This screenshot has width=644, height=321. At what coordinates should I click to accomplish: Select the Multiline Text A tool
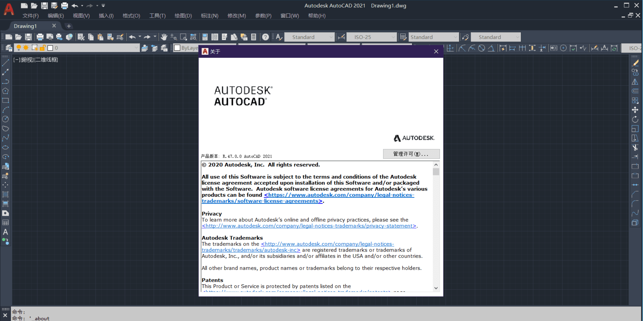pos(5,232)
